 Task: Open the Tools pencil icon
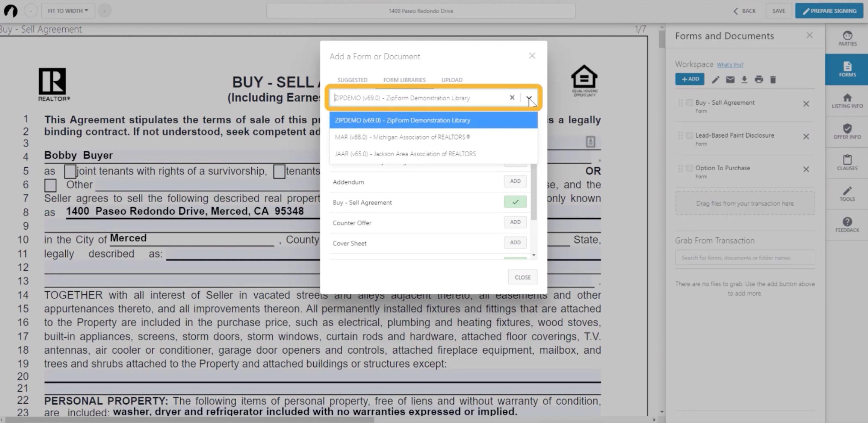[x=847, y=193]
